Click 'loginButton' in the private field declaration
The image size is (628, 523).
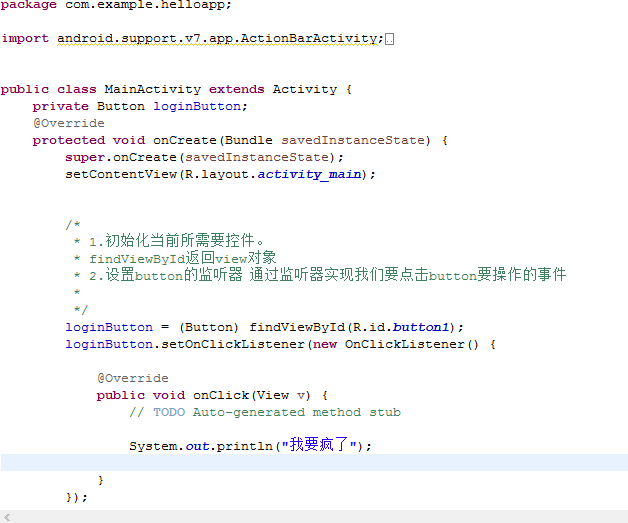pos(197,107)
